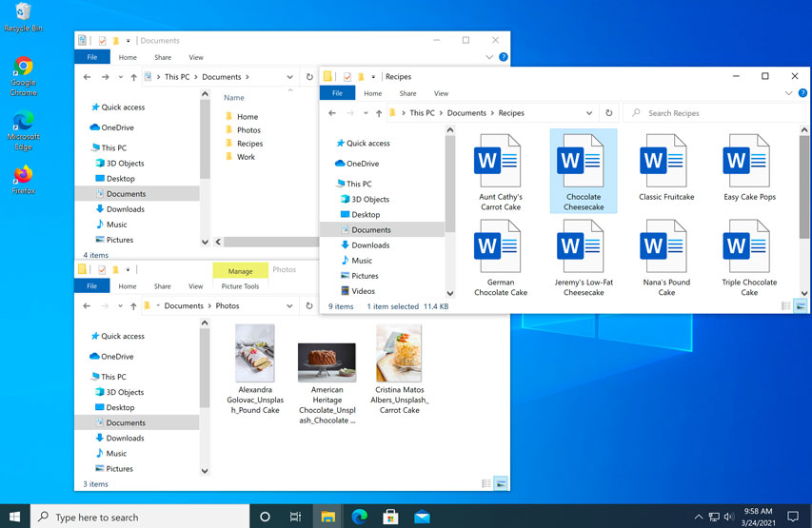Open the Share tab in Recipes window

407,93
